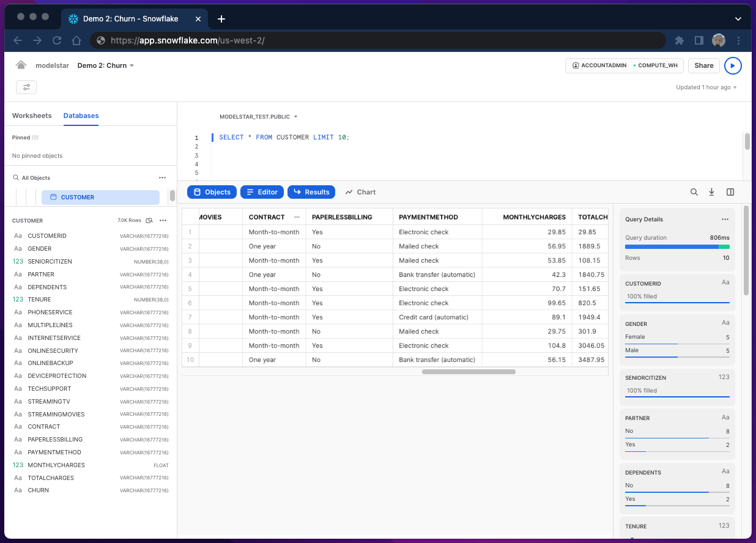Switch to the Chart view tab
756x543 pixels.
pos(360,192)
